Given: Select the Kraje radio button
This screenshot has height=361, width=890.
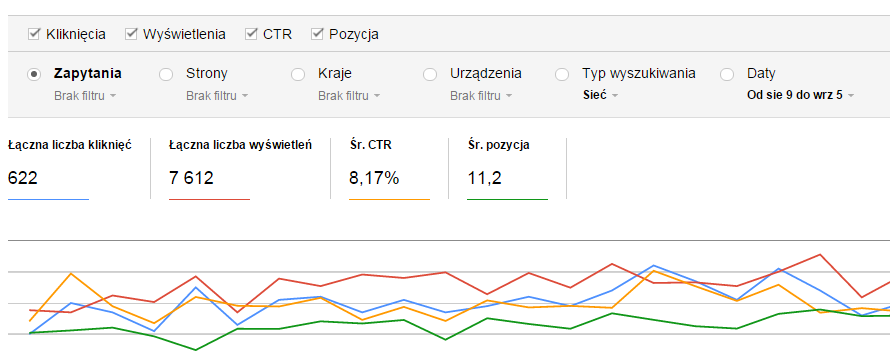Looking at the screenshot, I should [297, 74].
